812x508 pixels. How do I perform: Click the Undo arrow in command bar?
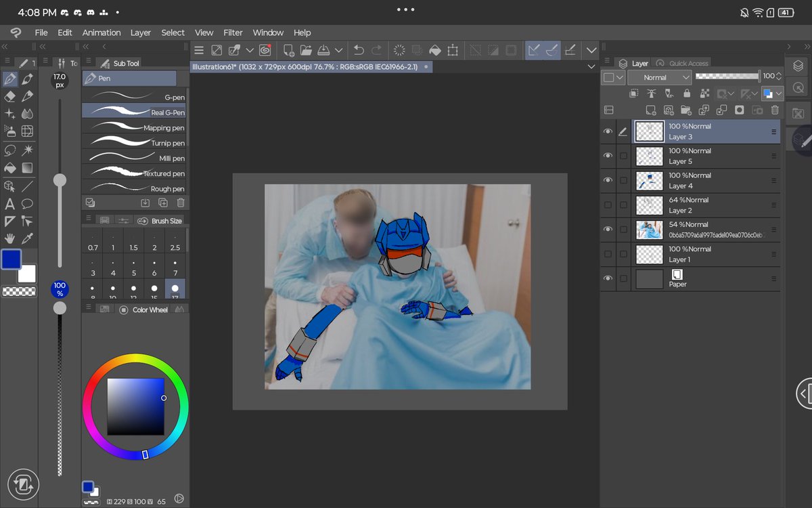[359, 50]
